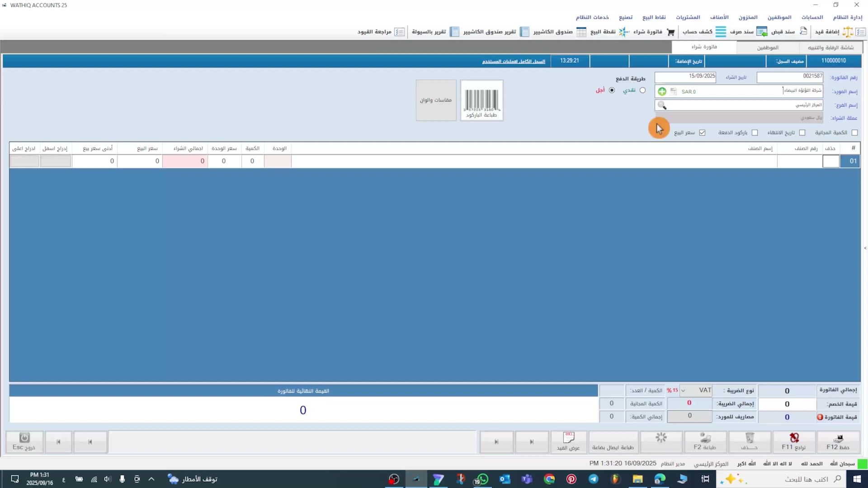This screenshot has width=868, height=488.
Task: Switch to شاشة الرقابة والتنبيه tab
Action: click(x=830, y=47)
